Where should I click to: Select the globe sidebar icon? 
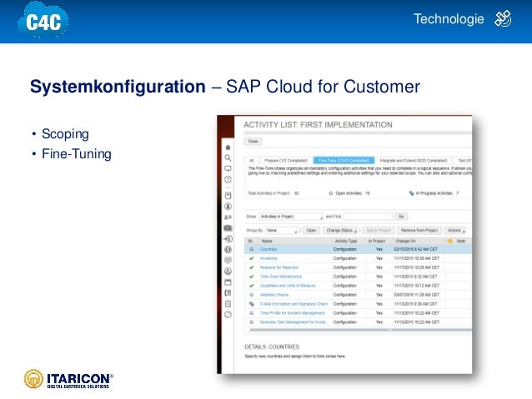228,272
